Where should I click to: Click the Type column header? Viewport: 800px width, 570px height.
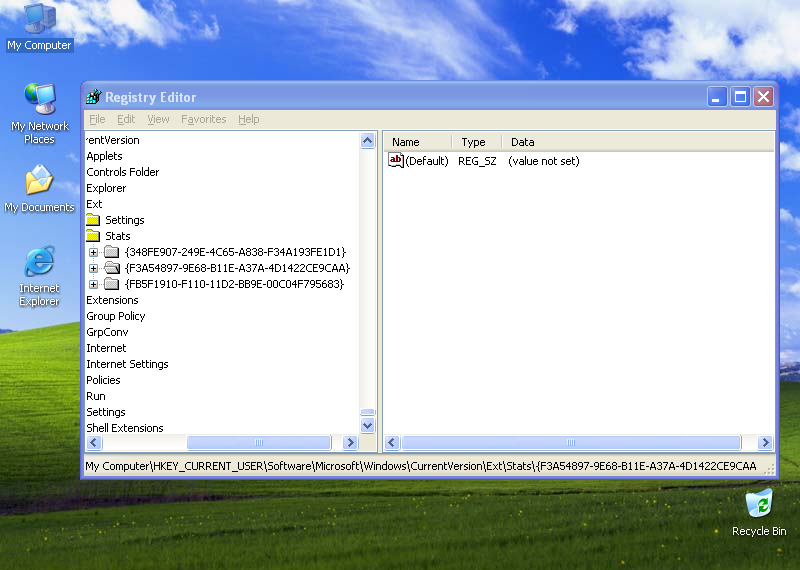477,142
